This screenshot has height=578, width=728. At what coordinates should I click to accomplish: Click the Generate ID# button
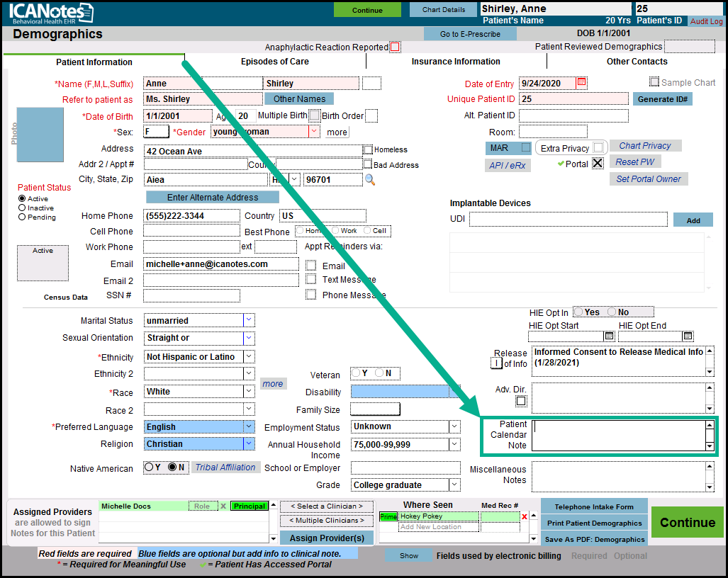(662, 99)
